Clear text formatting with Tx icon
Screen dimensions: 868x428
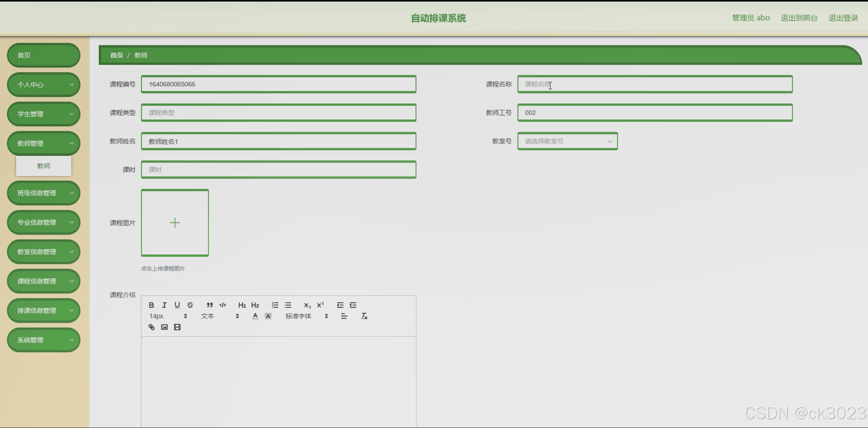coord(364,316)
